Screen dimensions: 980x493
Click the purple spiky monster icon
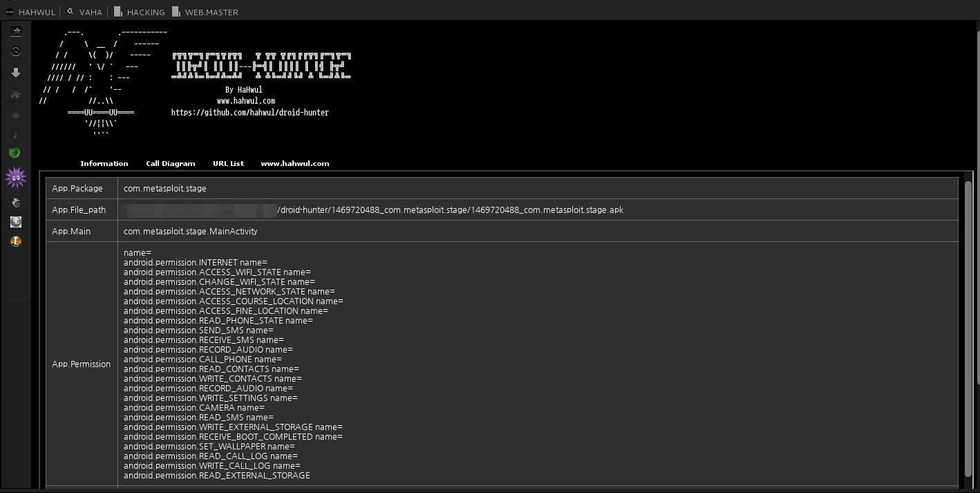coord(15,178)
